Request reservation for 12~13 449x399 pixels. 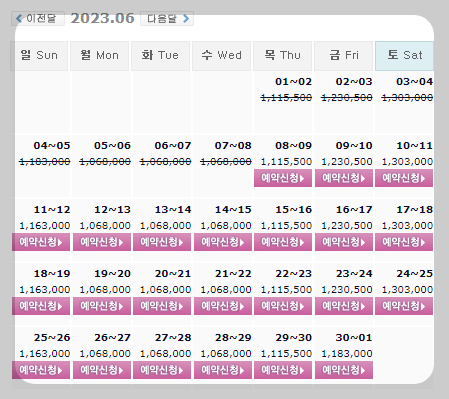[x=102, y=242]
